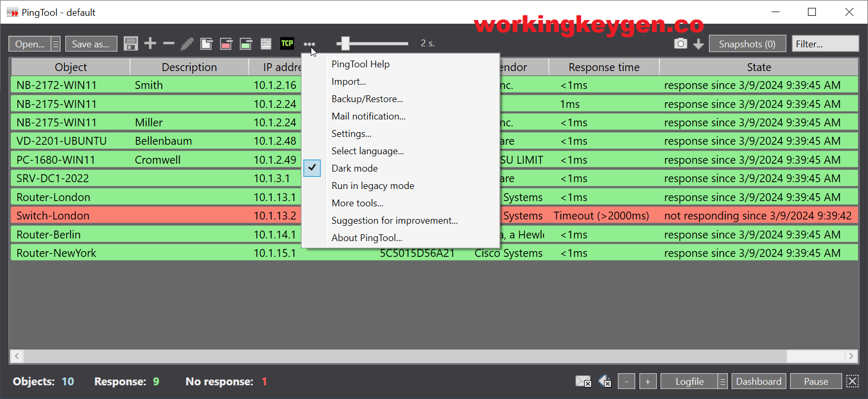Screen dimensions: 868x399
Task: Click the Pause button
Action: [x=816, y=381]
